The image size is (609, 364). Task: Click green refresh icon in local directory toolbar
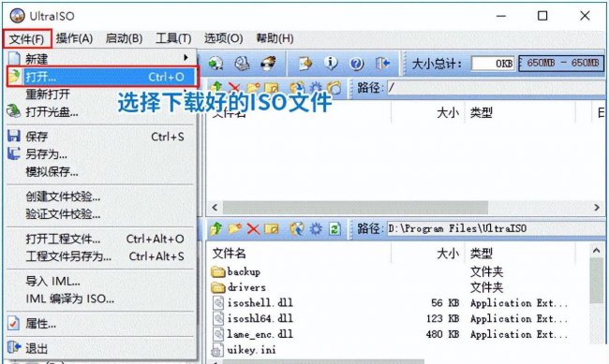pyautogui.click(x=334, y=229)
